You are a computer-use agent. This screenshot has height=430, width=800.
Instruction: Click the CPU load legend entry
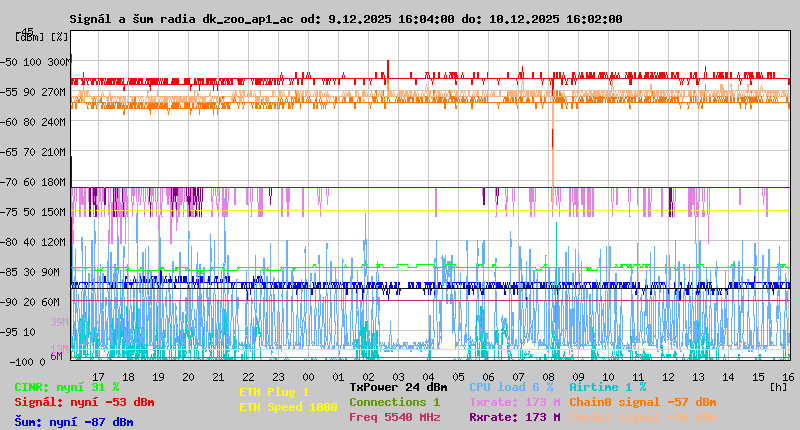pyautogui.click(x=511, y=387)
